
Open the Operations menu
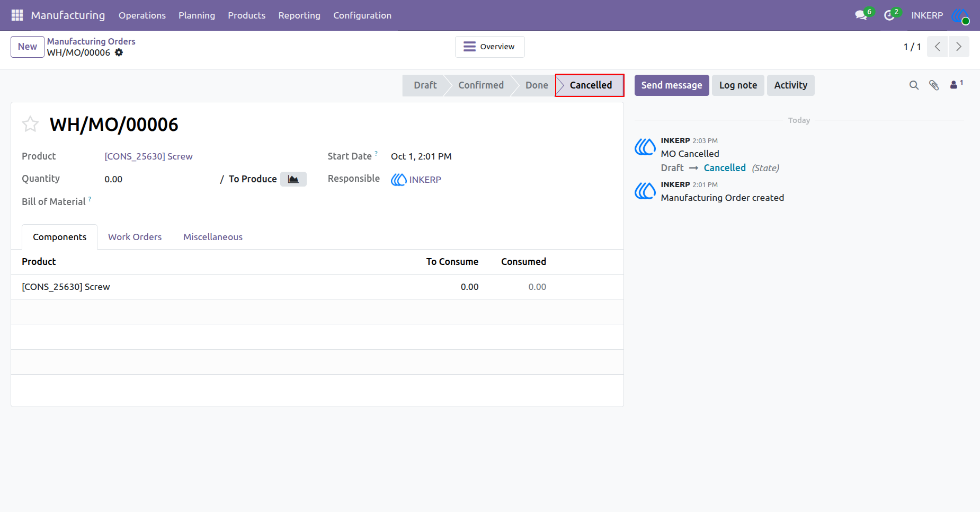[142, 15]
